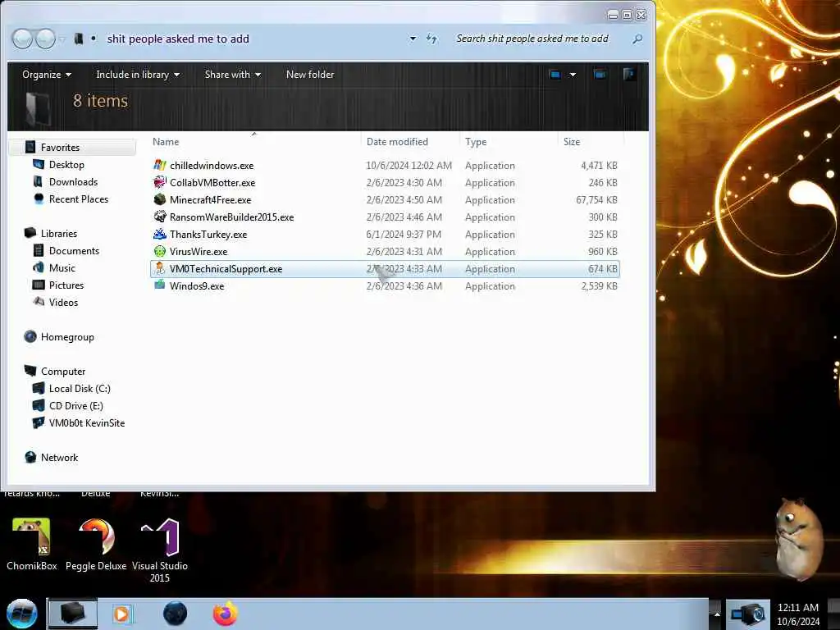Open VM0b0t KevinSite drive
The image size is (840, 630).
pos(87,422)
